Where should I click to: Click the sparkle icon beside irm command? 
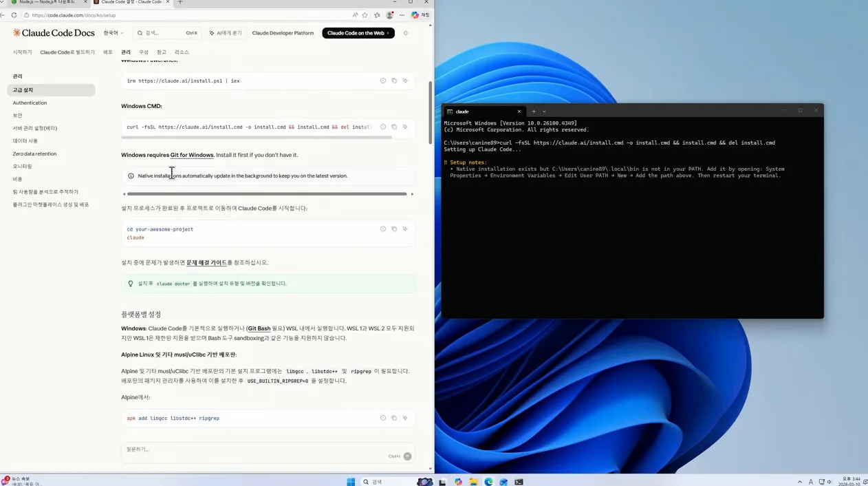(405, 81)
